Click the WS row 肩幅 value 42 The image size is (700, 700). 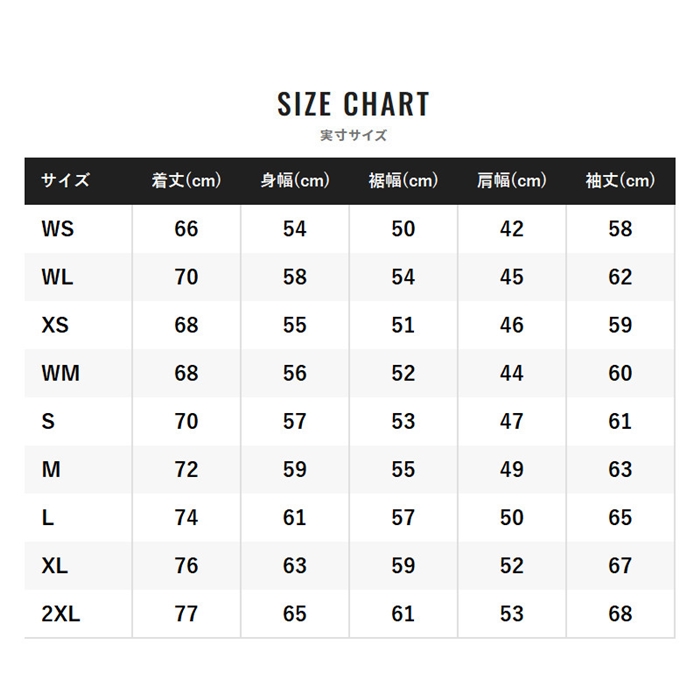(512, 229)
